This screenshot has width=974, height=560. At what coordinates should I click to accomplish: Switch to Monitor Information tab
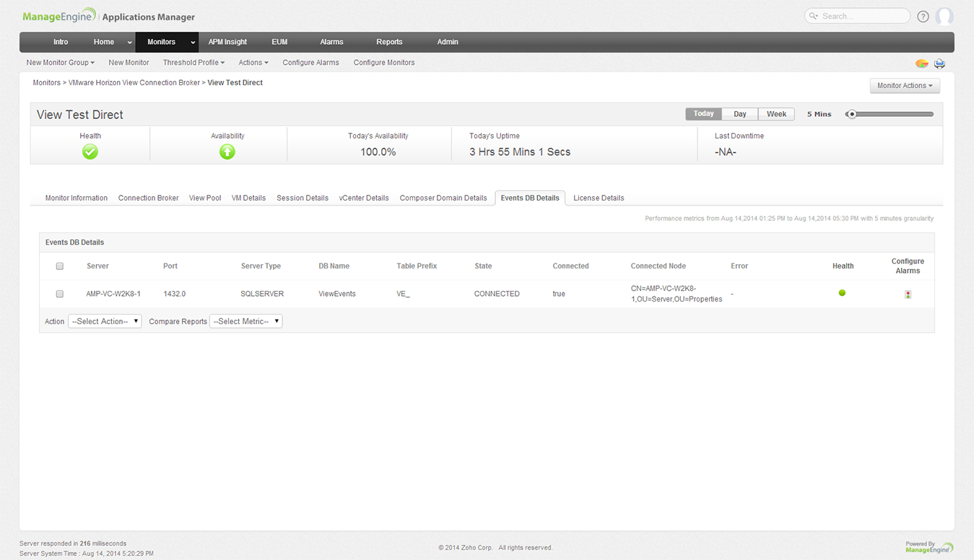(x=77, y=198)
